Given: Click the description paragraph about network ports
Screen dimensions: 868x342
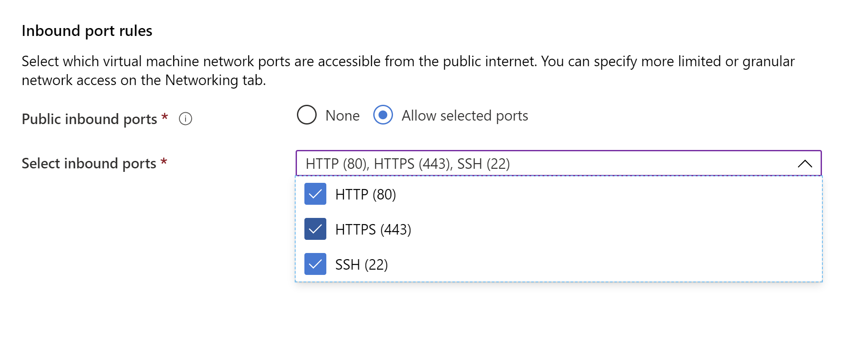Looking at the screenshot, I should pos(408,71).
